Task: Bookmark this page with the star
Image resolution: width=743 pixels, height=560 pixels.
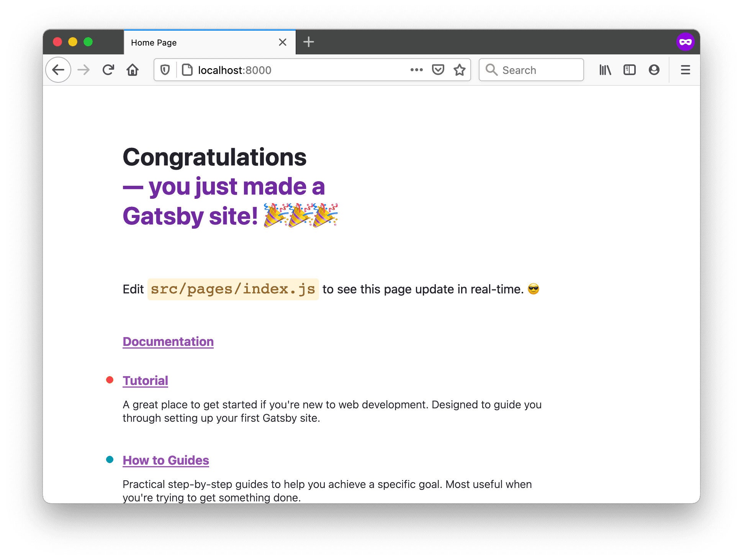Action: 459,70
